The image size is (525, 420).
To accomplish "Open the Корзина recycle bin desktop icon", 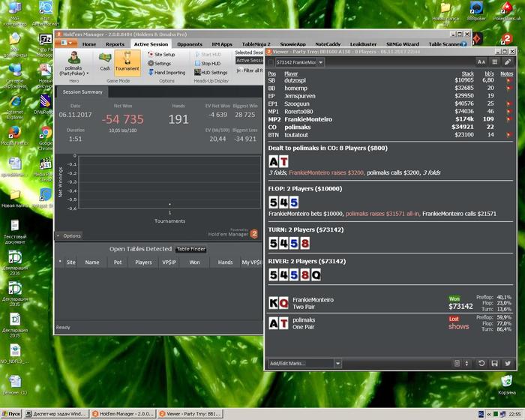I will (506, 385).
